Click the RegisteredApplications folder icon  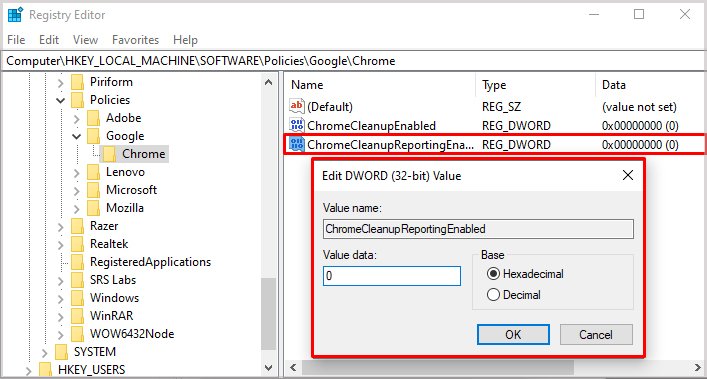[x=78, y=262]
